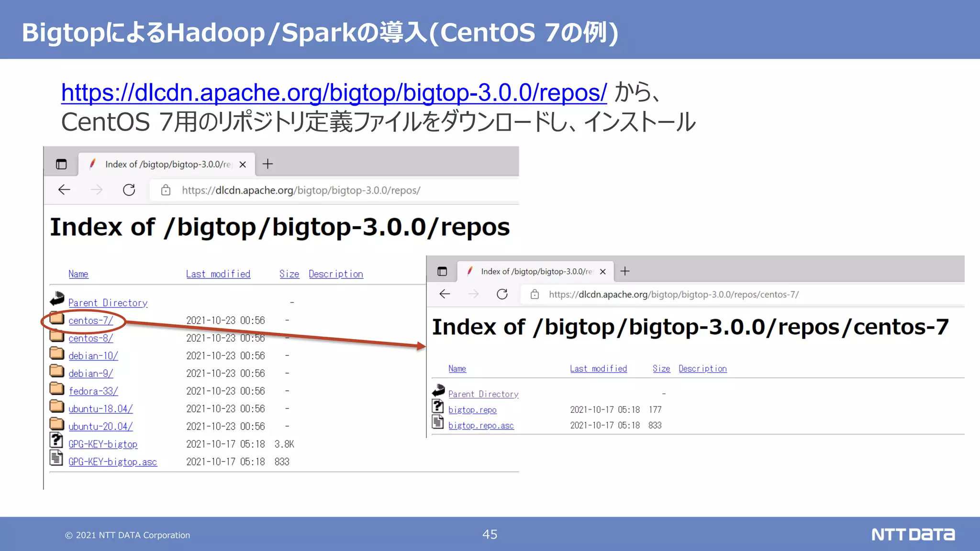Click the folder icon next to fedora-33/

(x=57, y=389)
